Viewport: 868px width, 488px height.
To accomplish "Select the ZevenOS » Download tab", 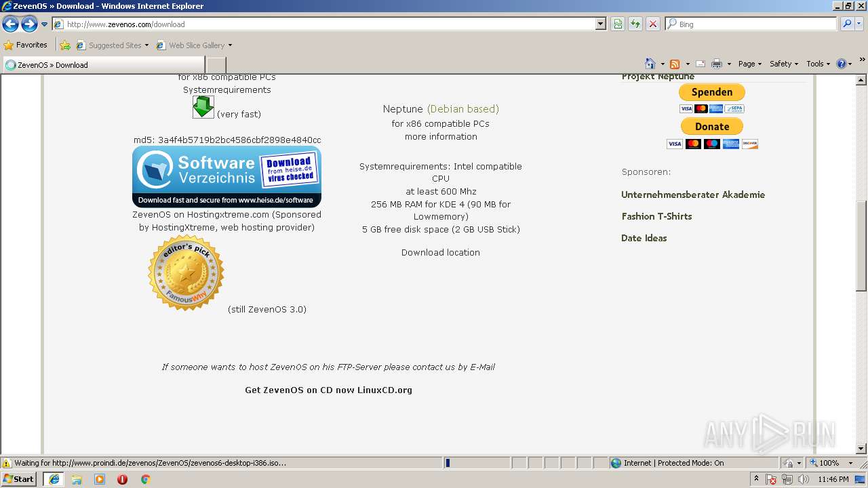I will click(103, 65).
